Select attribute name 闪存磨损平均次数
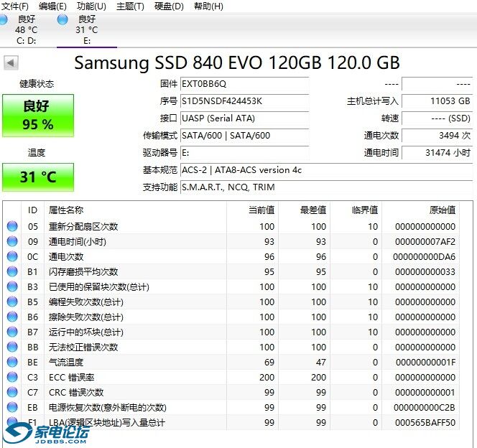Viewport: 477px width, 448px height. click(83, 271)
